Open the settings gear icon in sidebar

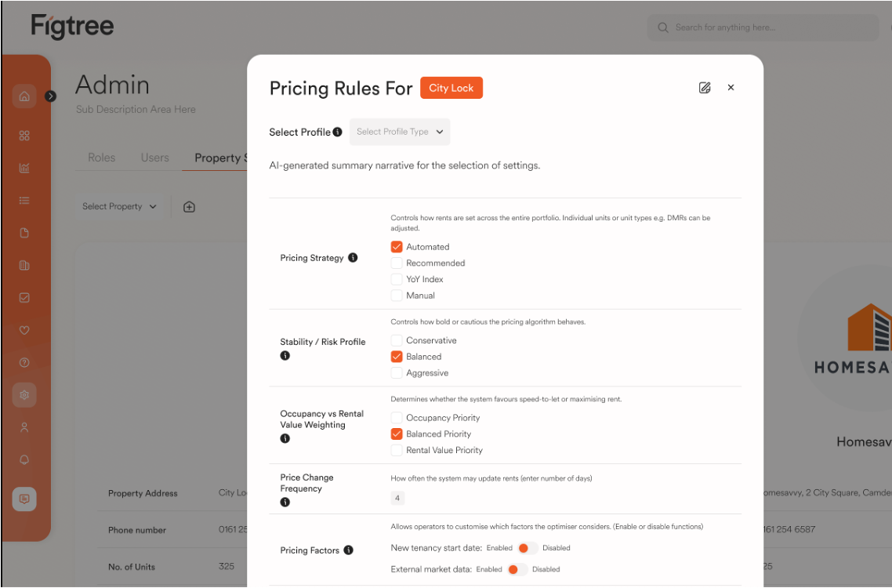[x=24, y=395]
